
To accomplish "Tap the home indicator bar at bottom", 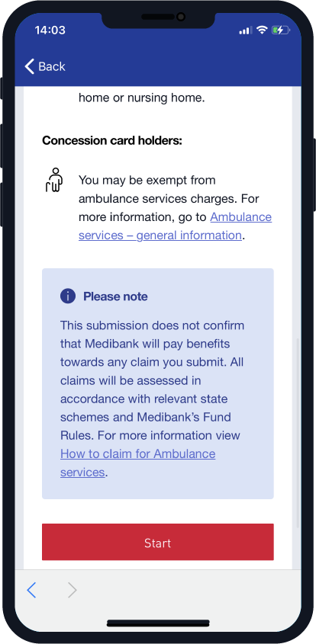I will [158, 623].
